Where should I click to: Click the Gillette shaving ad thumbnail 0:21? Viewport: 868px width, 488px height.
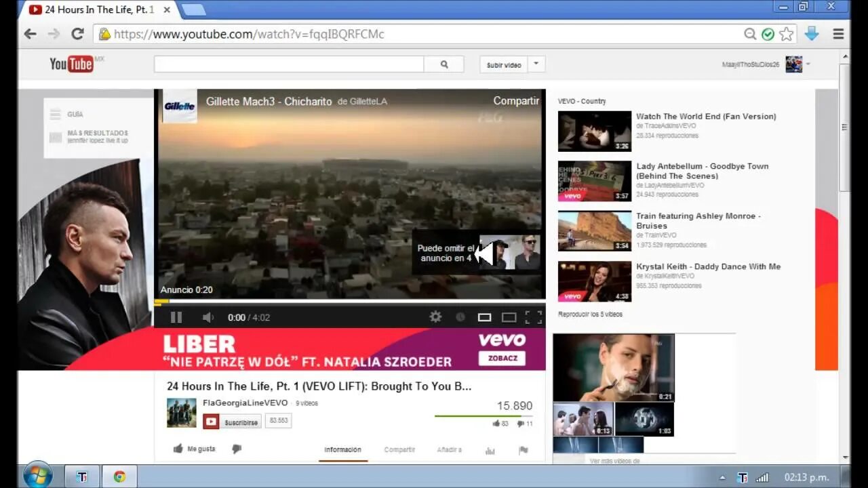click(614, 367)
